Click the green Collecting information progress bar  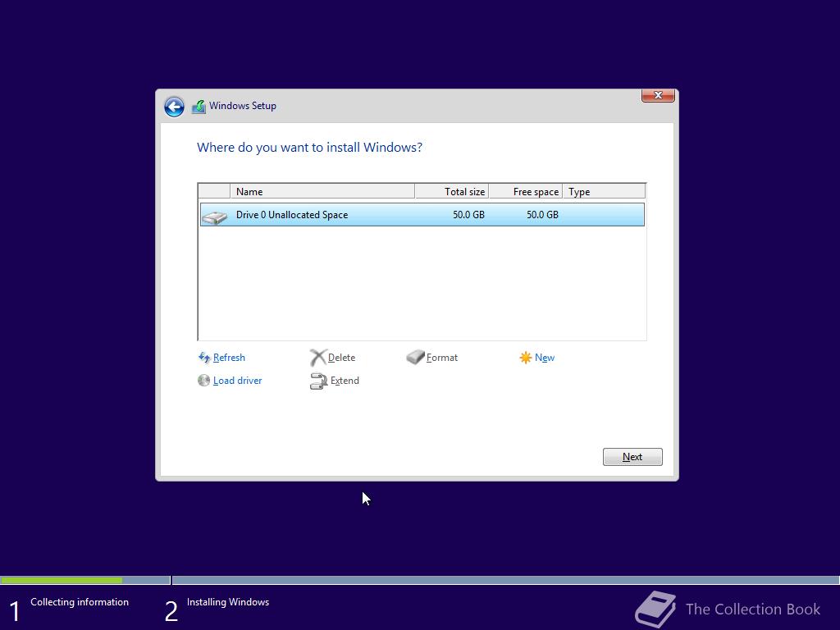62,580
